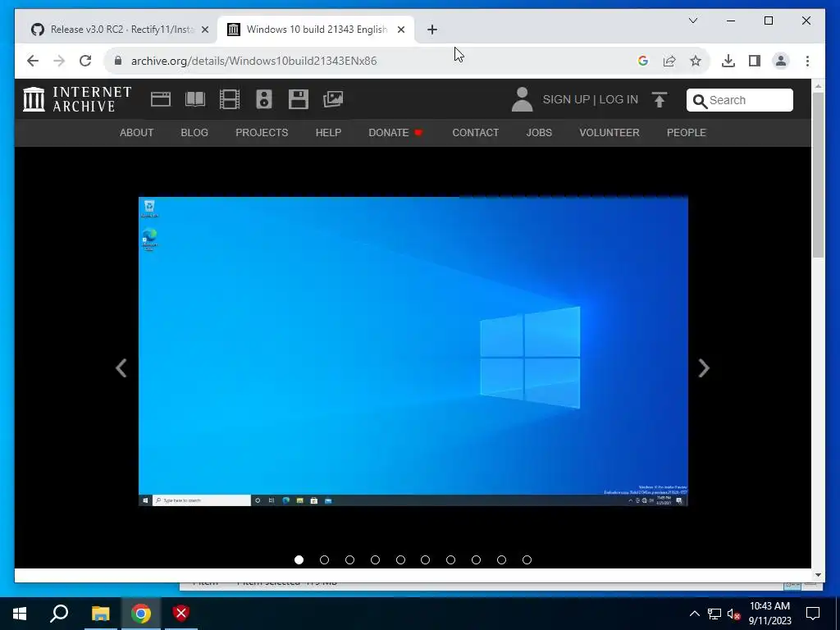The image size is (840, 630).
Task: Select the sixth carousel dot
Action: pyautogui.click(x=426, y=559)
